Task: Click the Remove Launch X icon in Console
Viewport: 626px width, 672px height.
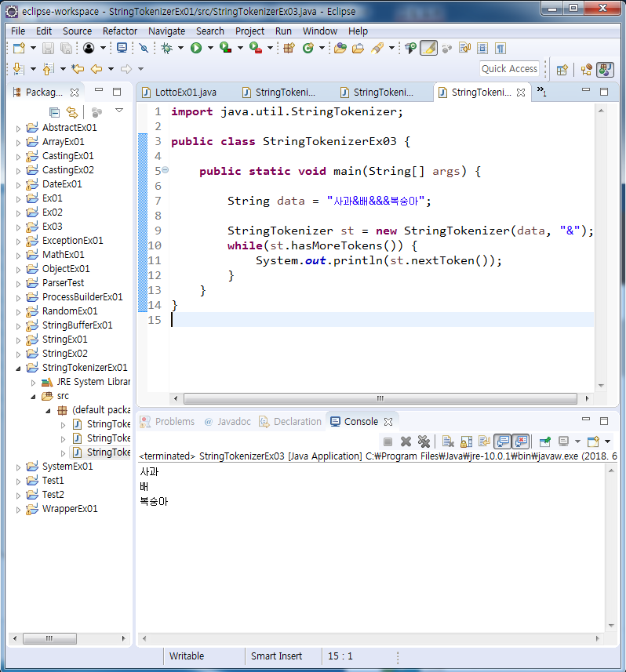Action: pos(406,441)
